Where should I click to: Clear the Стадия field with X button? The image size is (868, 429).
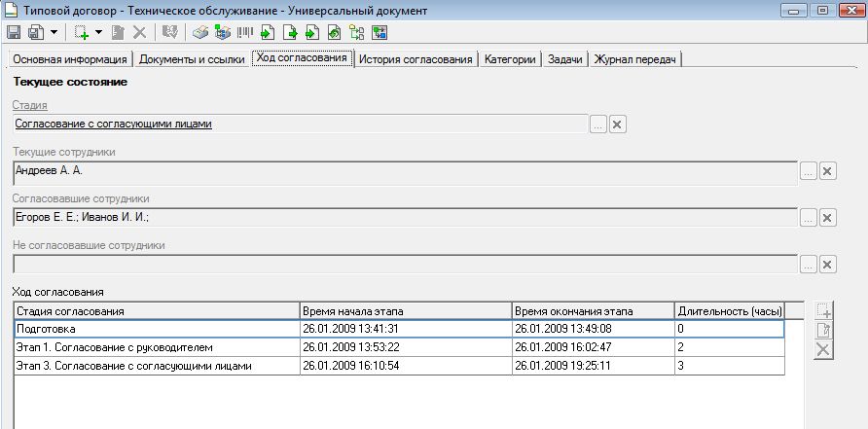[617, 125]
